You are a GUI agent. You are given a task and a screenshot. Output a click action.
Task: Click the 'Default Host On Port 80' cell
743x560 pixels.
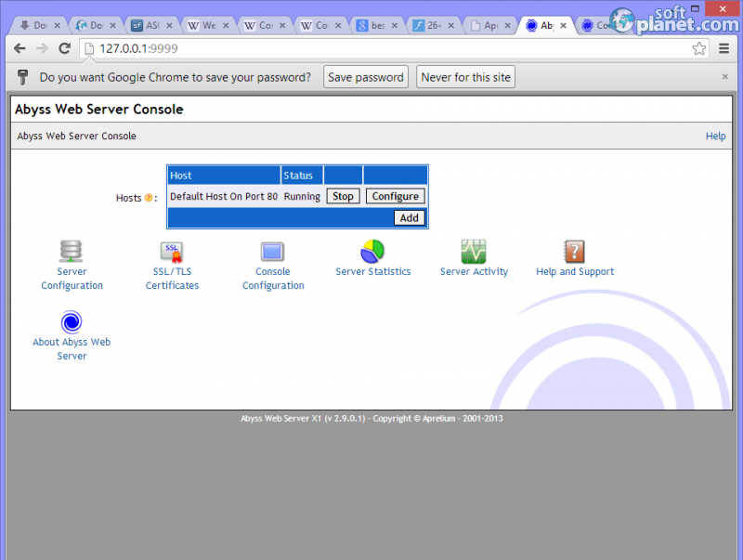pos(224,196)
